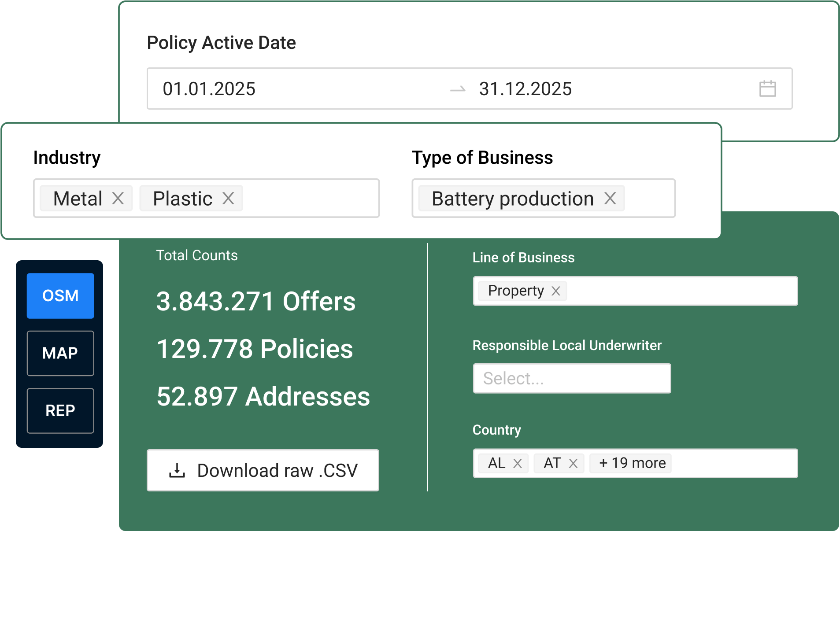Click the Plastic tag label

tap(182, 198)
